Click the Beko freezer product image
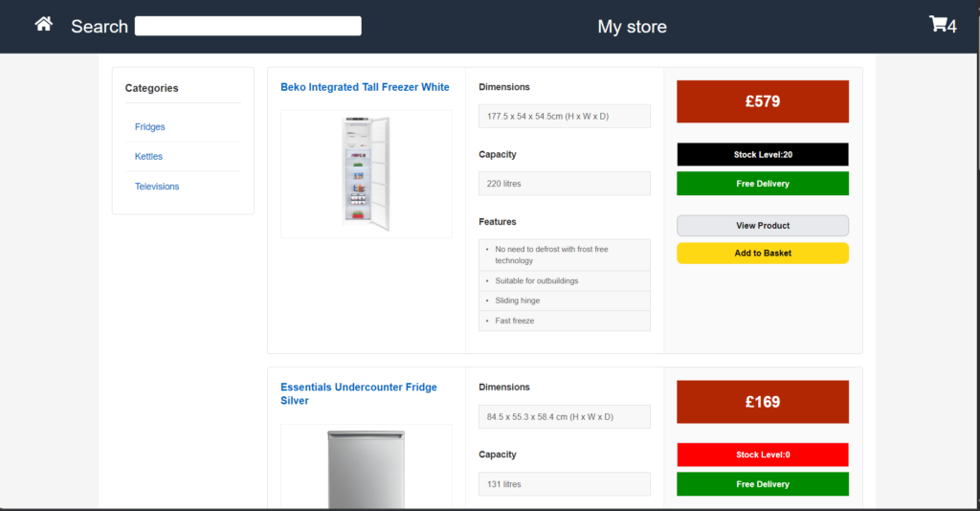 coord(367,173)
